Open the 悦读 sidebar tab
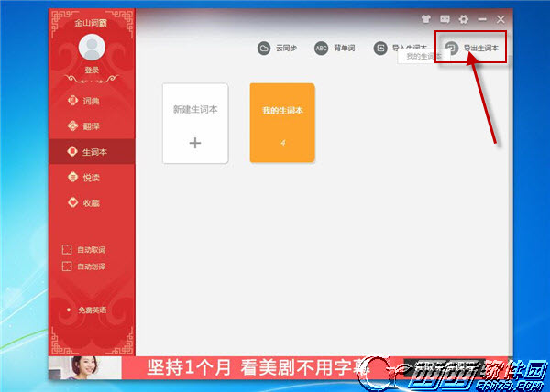The image size is (550, 392). [x=92, y=178]
